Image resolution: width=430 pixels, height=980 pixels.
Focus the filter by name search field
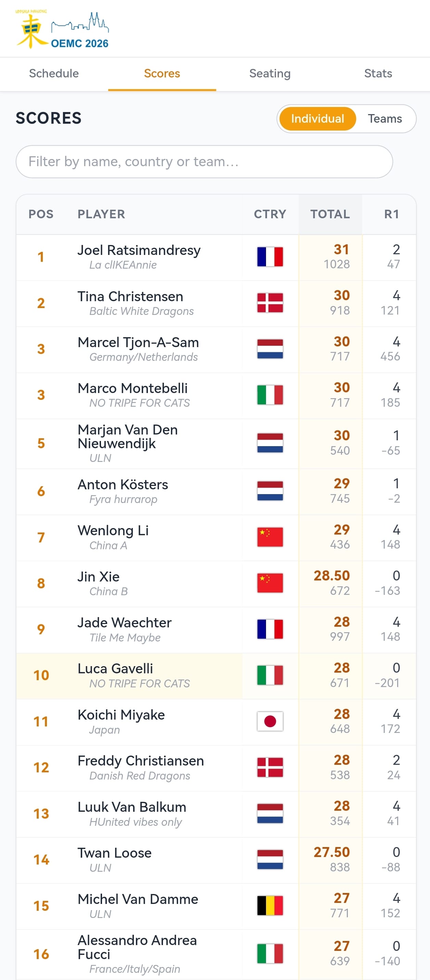(204, 162)
